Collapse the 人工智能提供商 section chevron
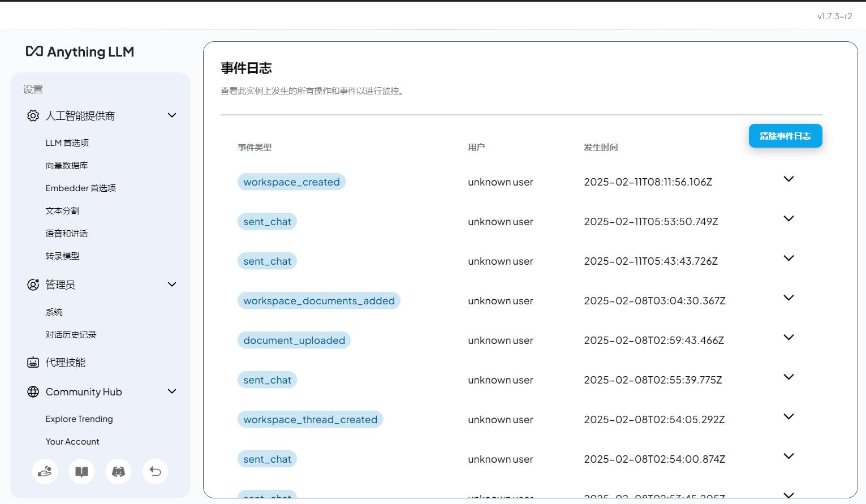 [172, 115]
